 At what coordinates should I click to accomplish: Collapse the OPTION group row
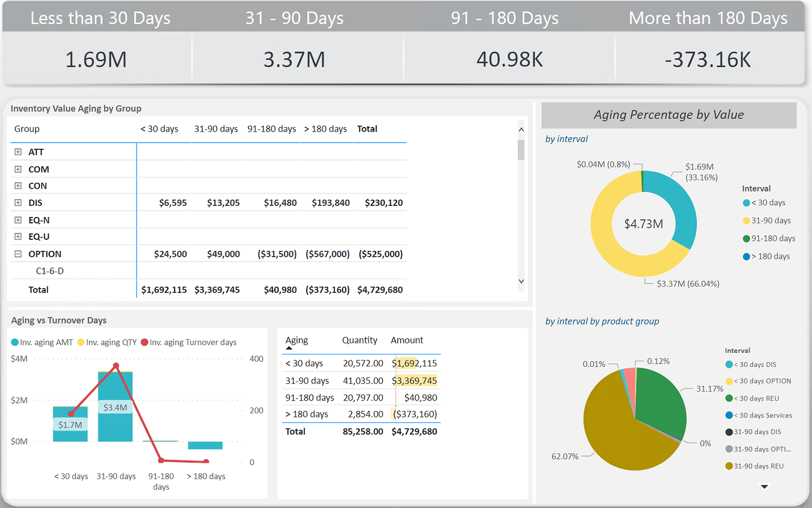tap(17, 254)
